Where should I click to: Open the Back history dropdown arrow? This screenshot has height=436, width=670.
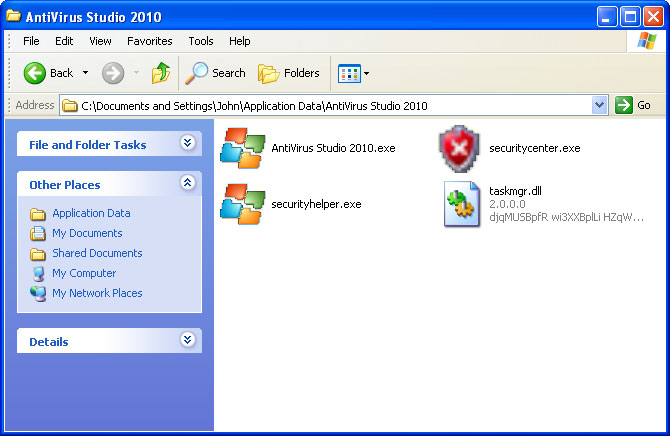click(85, 73)
